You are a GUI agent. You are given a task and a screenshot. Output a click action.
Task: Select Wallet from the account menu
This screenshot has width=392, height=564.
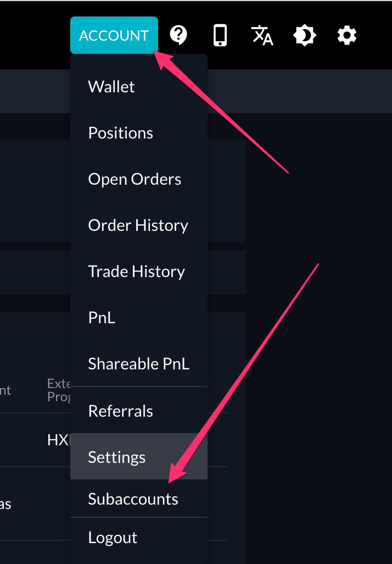[x=111, y=86]
